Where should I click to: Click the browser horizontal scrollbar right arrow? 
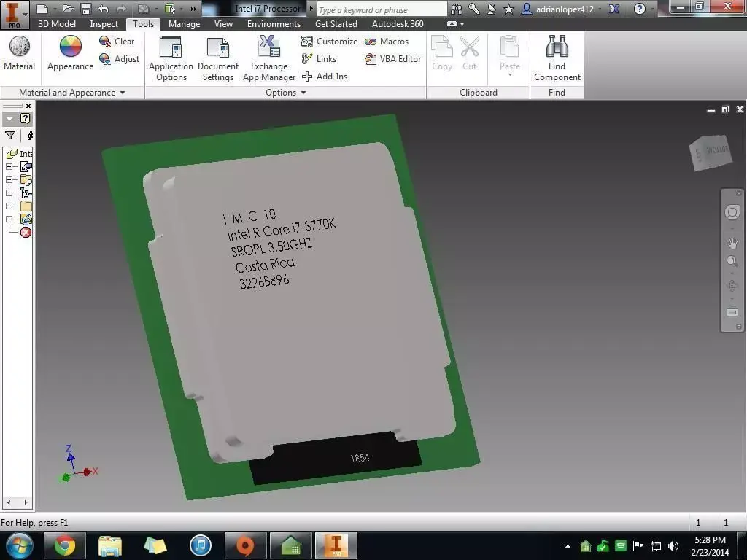[26, 502]
